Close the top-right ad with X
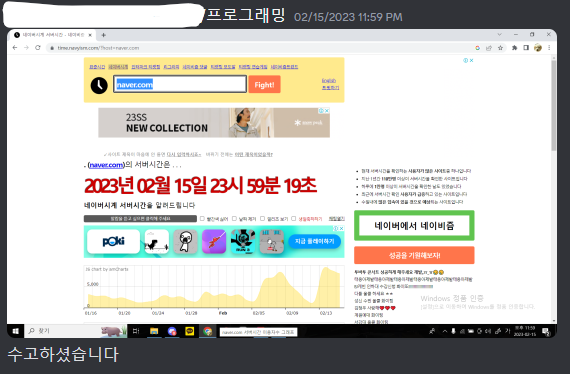 pyautogui.click(x=471, y=60)
